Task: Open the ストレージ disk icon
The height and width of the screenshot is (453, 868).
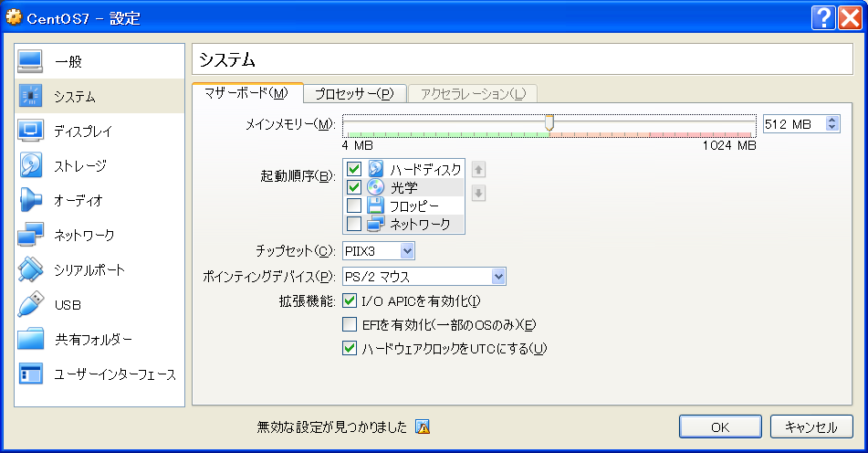Action: (x=30, y=165)
